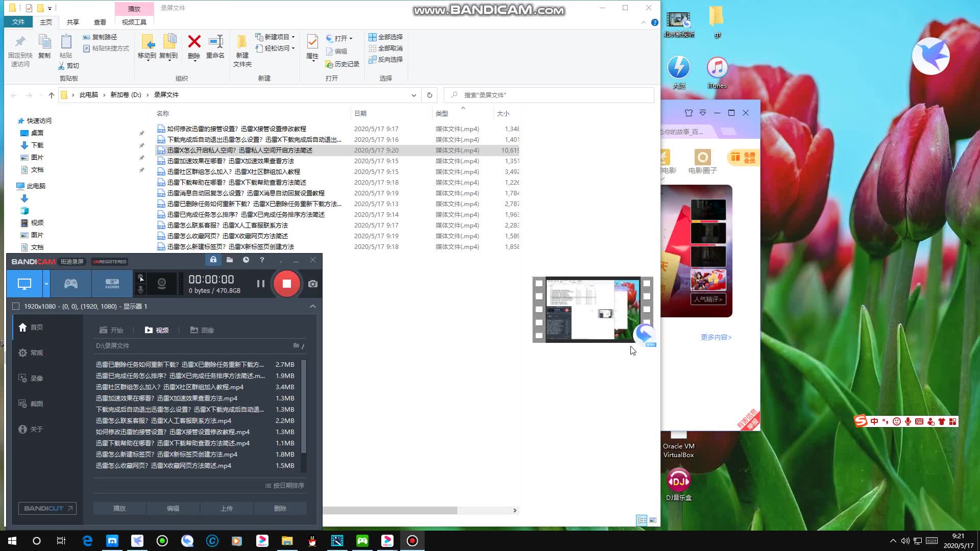Expand the address bar history dropdown
The height and width of the screenshot is (551, 980).
point(413,95)
